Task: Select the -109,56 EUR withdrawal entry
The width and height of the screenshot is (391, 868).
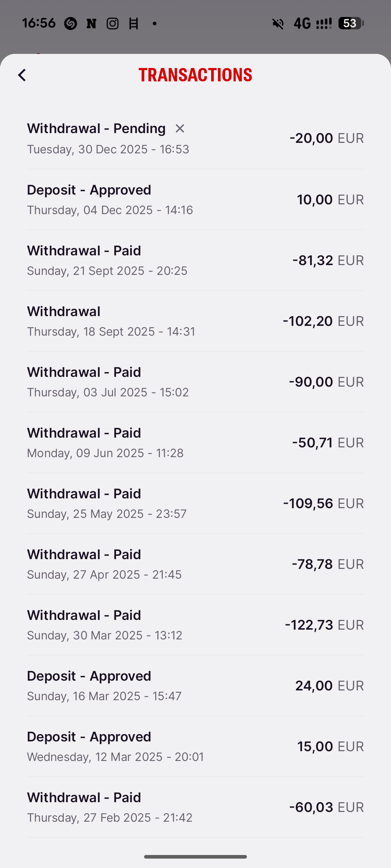Action: [x=195, y=503]
